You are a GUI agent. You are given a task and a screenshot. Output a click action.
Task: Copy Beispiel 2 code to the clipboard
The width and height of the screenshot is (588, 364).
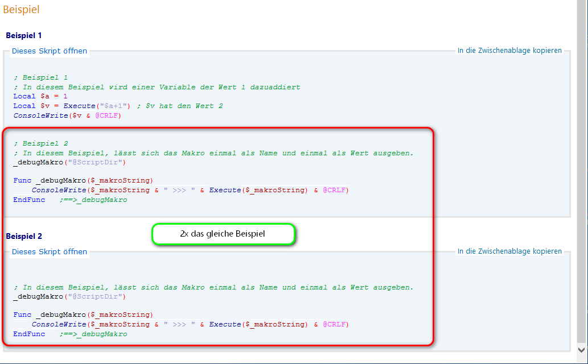(509, 251)
